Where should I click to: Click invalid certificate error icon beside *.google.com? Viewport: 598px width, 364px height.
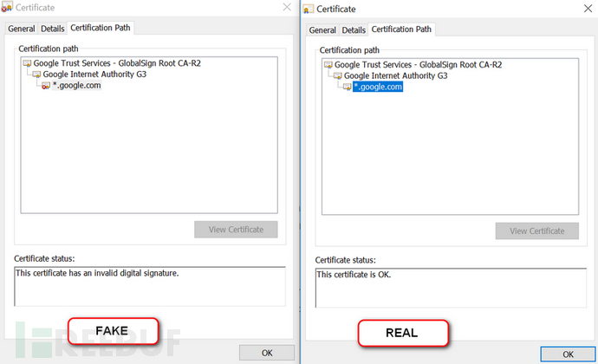(x=46, y=86)
